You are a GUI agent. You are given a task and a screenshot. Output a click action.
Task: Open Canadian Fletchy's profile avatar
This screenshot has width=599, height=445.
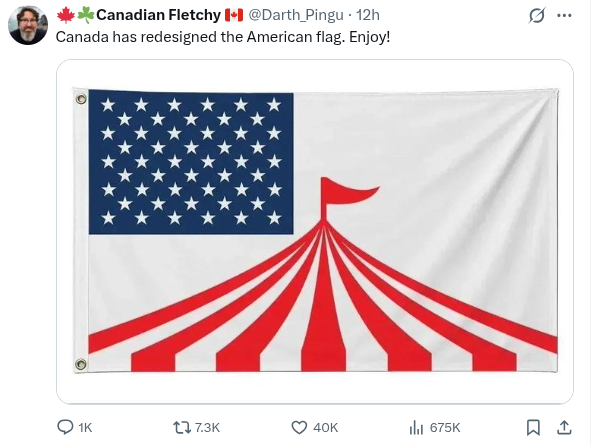point(28,25)
